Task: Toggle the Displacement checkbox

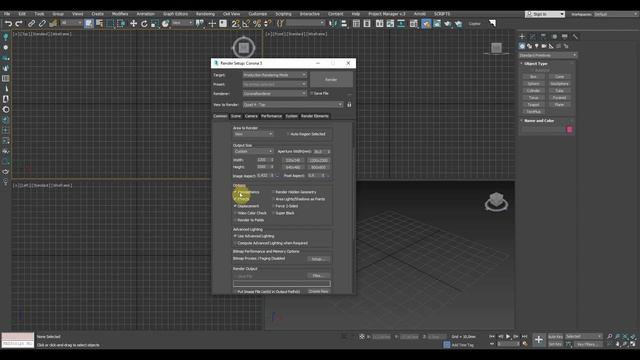Action: [235, 206]
